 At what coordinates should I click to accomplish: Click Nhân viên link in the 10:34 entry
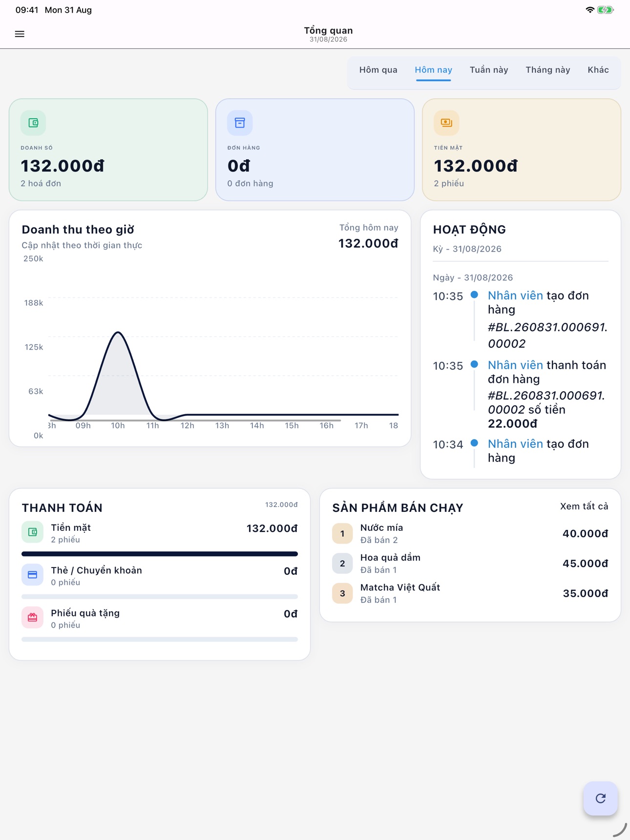pos(515,444)
